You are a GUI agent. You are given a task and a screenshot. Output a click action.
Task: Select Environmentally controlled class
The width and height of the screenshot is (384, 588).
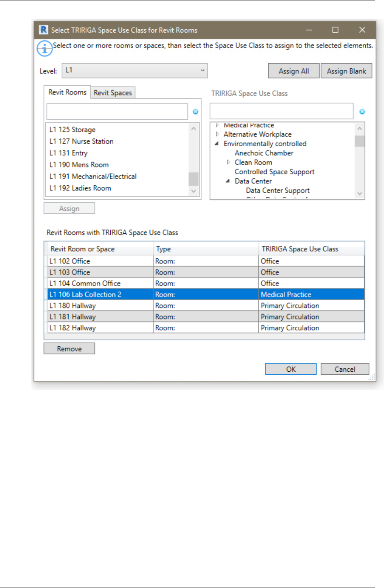[x=265, y=144]
